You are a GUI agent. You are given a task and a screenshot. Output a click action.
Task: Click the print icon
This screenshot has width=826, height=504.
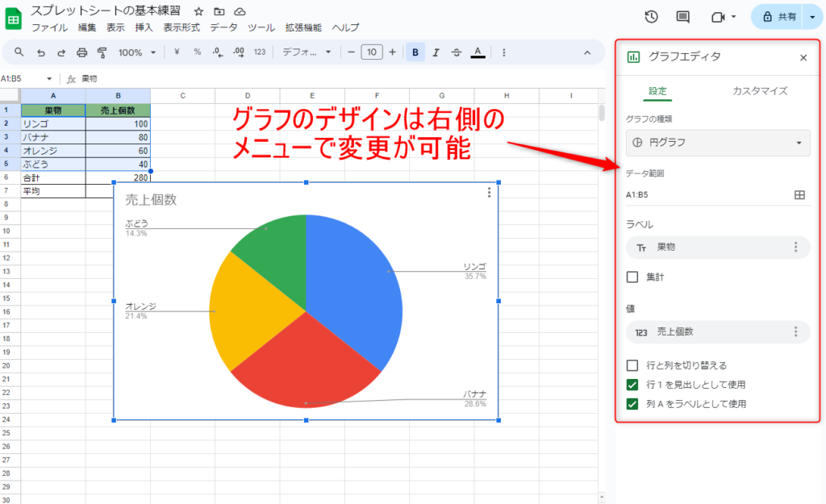point(81,52)
